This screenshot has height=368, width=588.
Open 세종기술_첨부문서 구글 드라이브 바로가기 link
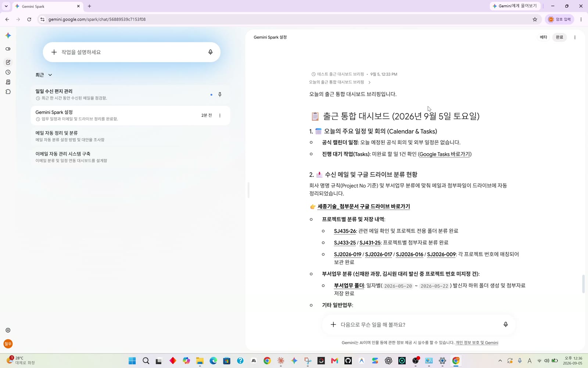(363, 206)
